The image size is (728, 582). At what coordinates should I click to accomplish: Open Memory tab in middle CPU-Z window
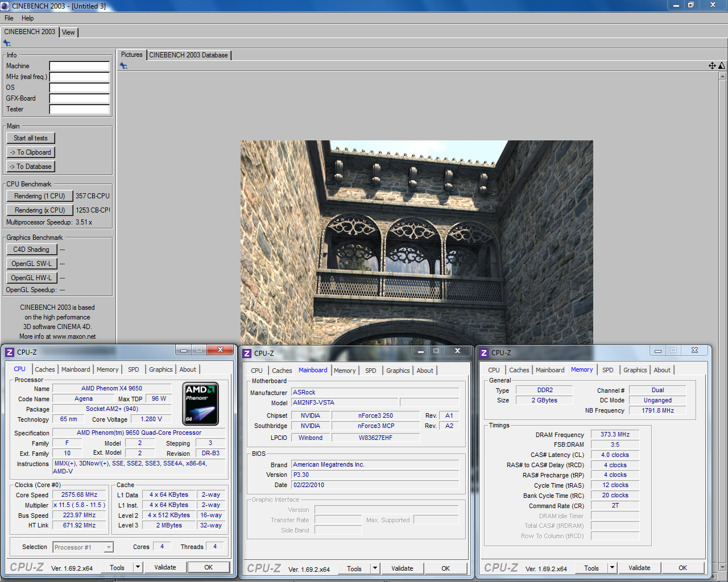345,371
